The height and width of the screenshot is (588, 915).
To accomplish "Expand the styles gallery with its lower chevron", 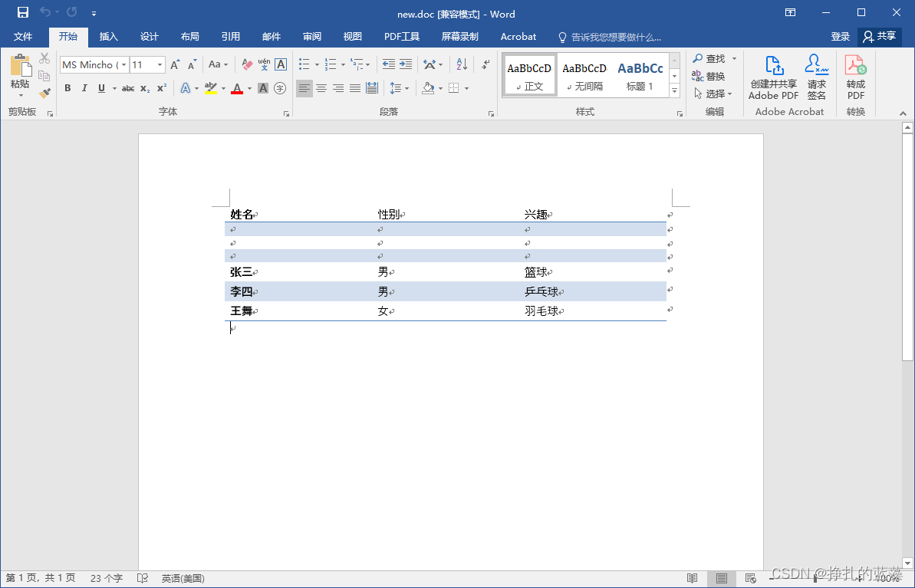I will pyautogui.click(x=674, y=91).
